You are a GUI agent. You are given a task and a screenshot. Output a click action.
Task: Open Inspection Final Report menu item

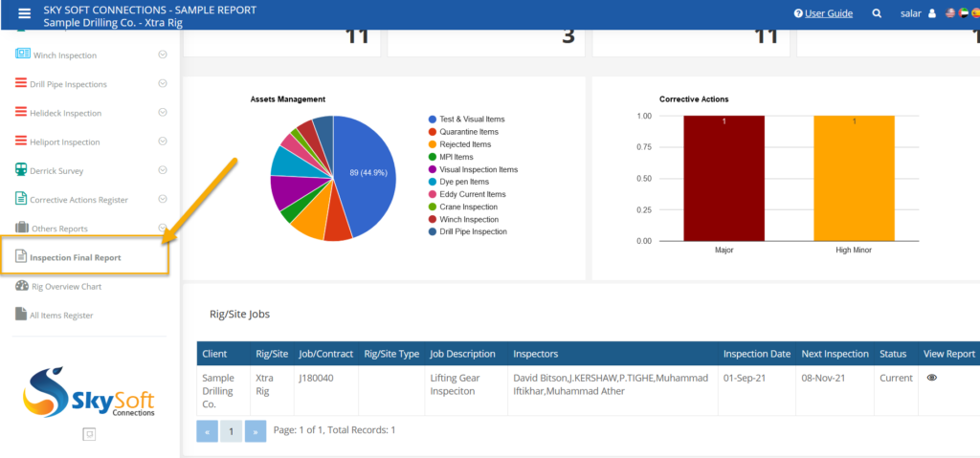(x=75, y=257)
